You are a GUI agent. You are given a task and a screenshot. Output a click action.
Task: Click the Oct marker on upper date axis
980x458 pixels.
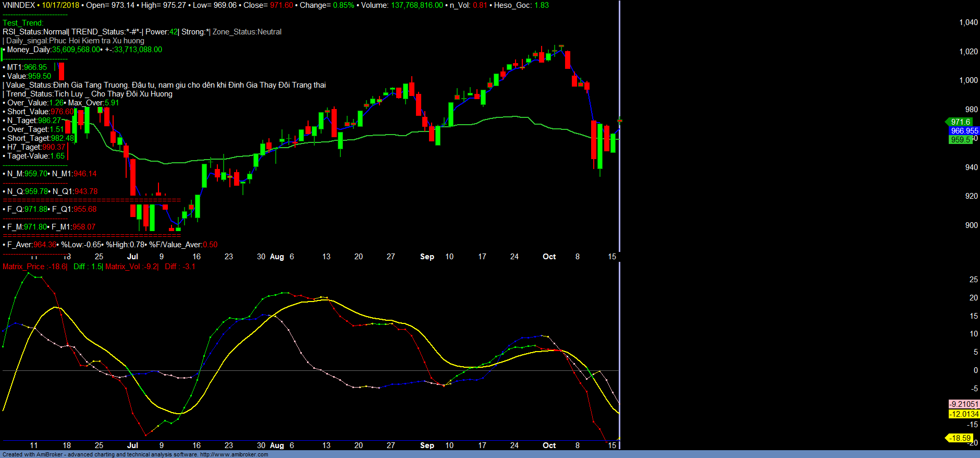(549, 257)
